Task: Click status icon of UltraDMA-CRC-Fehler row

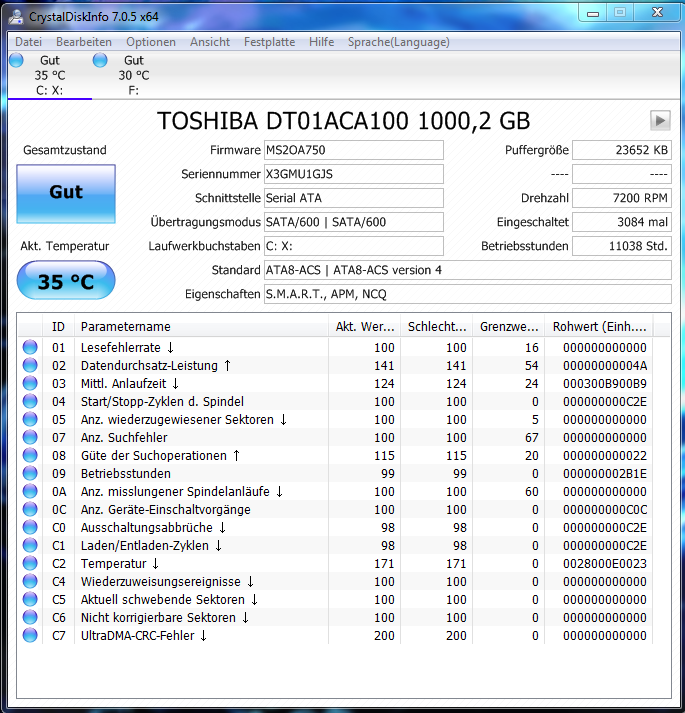Action: (x=30, y=635)
